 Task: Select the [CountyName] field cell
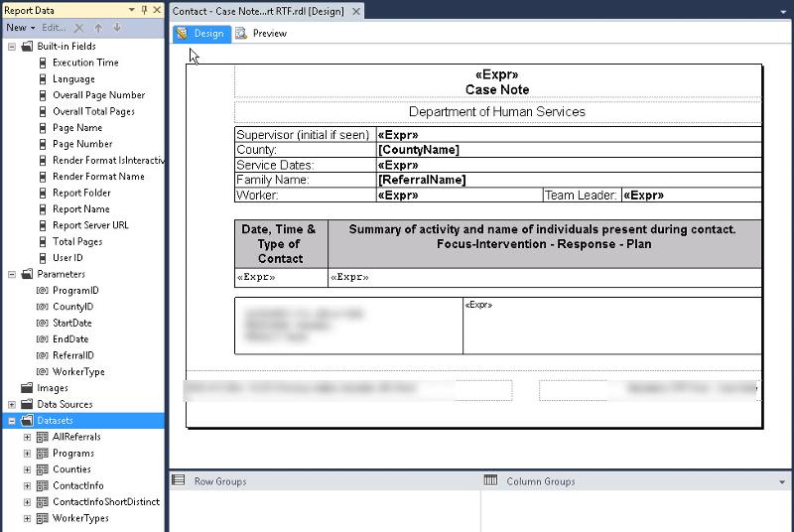568,150
